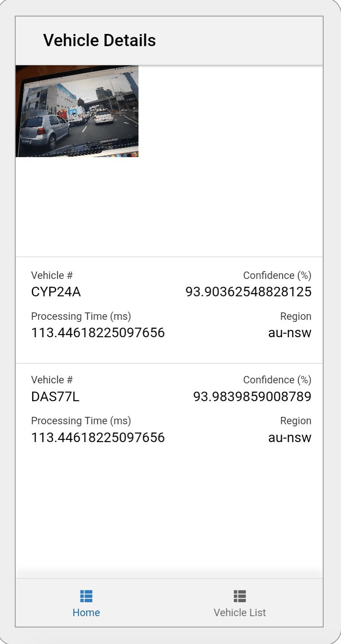Click the Vehicle # label above CYP24A
This screenshot has width=341, height=644.
(52, 275)
